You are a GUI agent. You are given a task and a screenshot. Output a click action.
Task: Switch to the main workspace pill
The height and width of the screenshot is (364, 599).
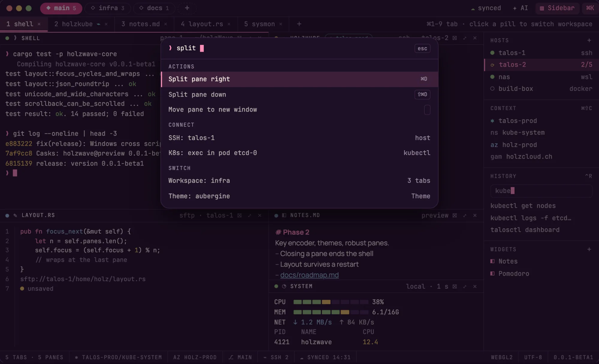point(61,8)
